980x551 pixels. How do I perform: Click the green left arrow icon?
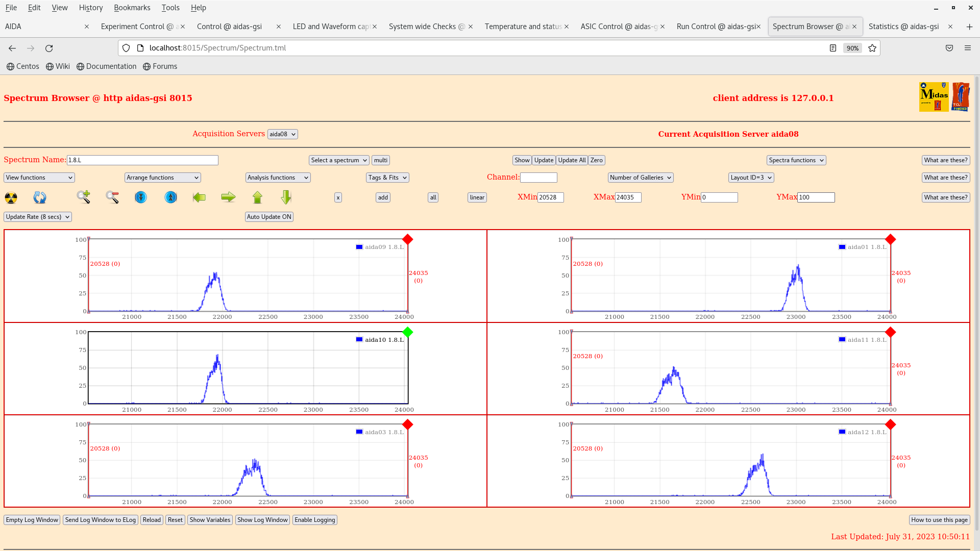(199, 197)
